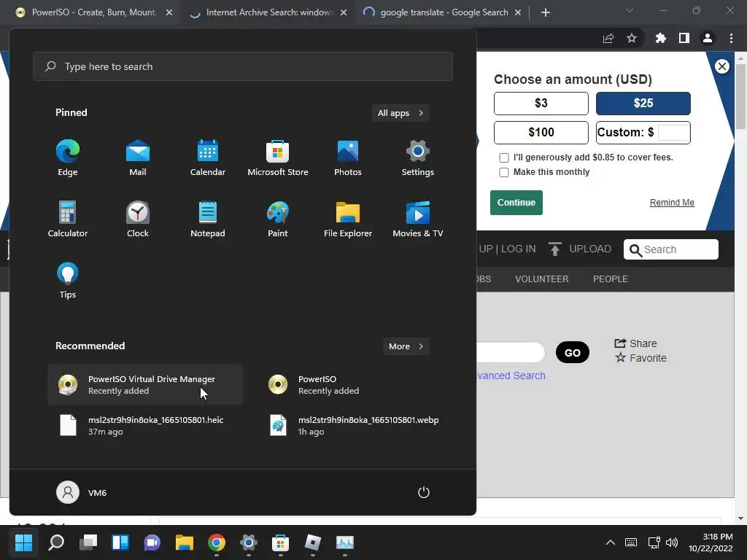This screenshot has height=560, width=747.
Task: Open File Explorer from the pinned apps
Action: tap(348, 219)
